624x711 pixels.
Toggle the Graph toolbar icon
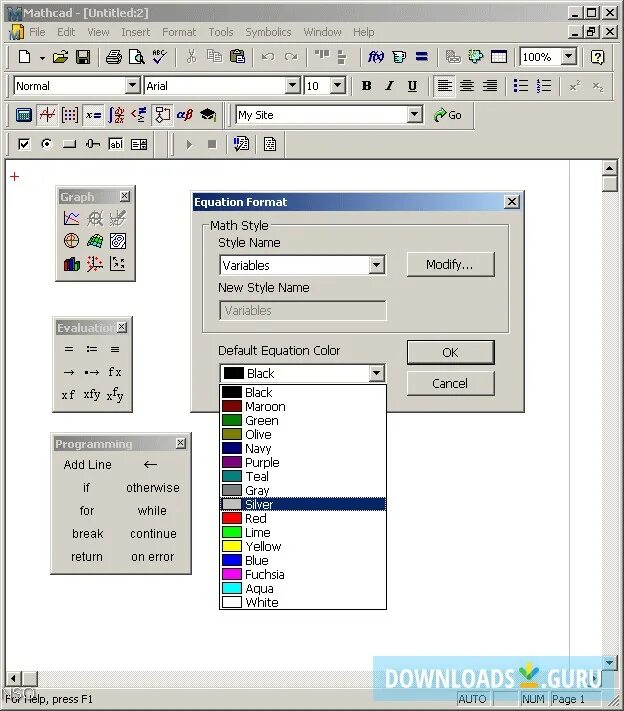point(47,115)
